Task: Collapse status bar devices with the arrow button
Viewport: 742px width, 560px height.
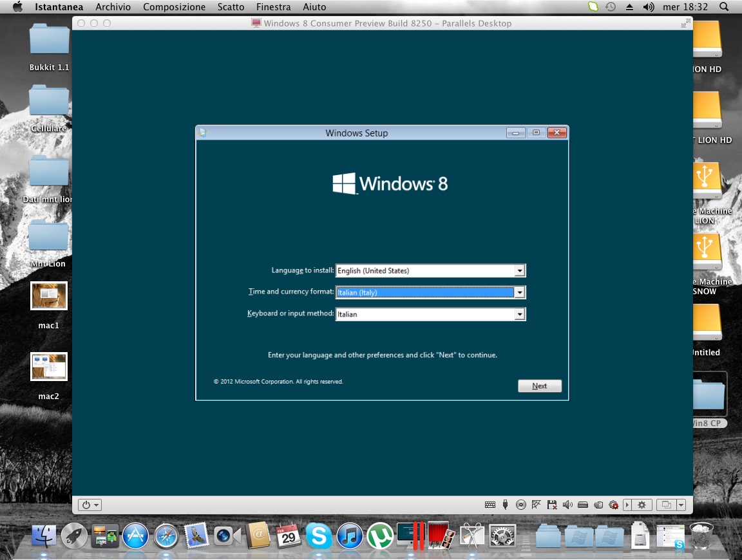Action: tap(627, 505)
